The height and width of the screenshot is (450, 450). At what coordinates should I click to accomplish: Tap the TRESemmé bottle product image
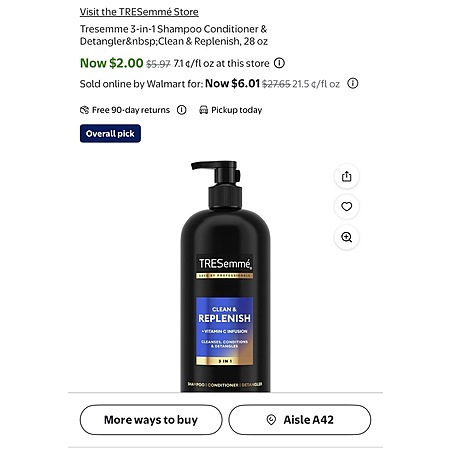coord(226,276)
